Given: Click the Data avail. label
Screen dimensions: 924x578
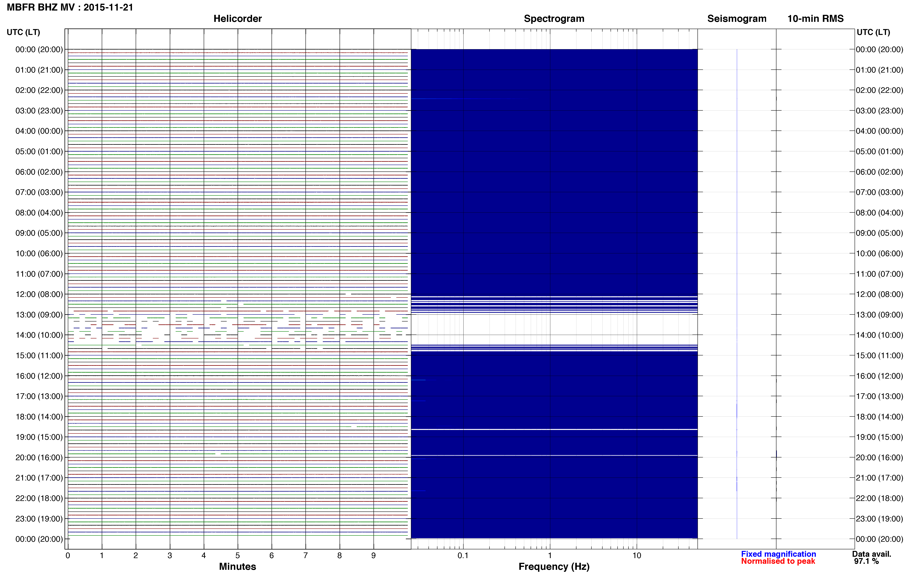Looking at the screenshot, I should (x=872, y=554).
